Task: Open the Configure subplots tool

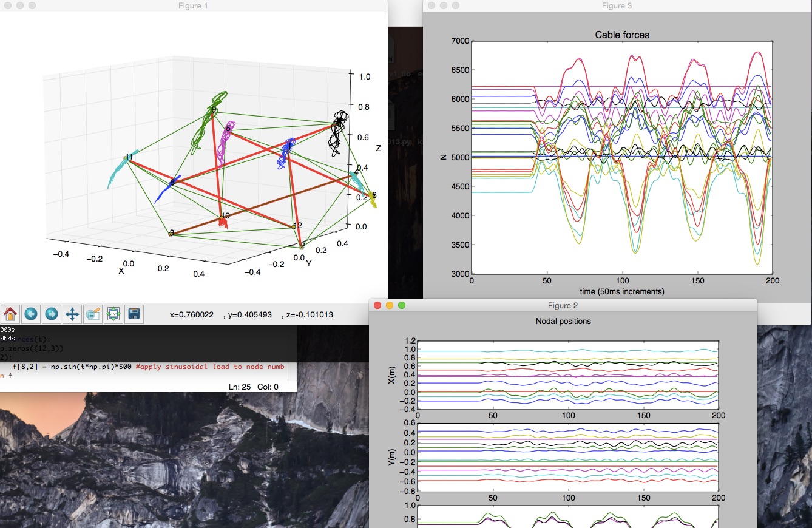Action: click(113, 314)
